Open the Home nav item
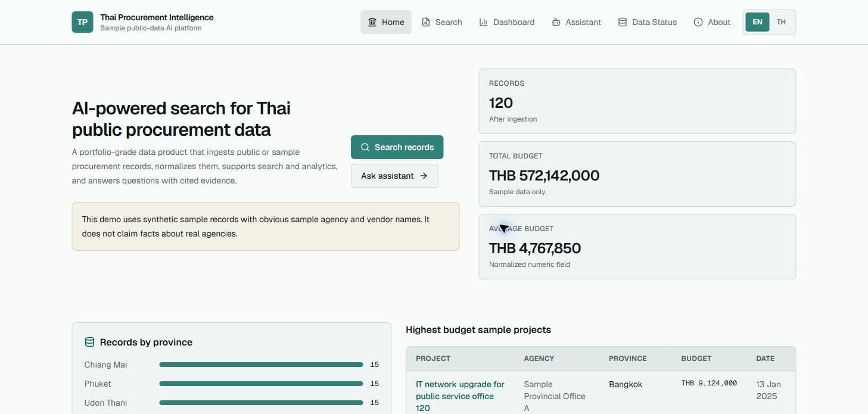This screenshot has width=868, height=414. tap(386, 22)
